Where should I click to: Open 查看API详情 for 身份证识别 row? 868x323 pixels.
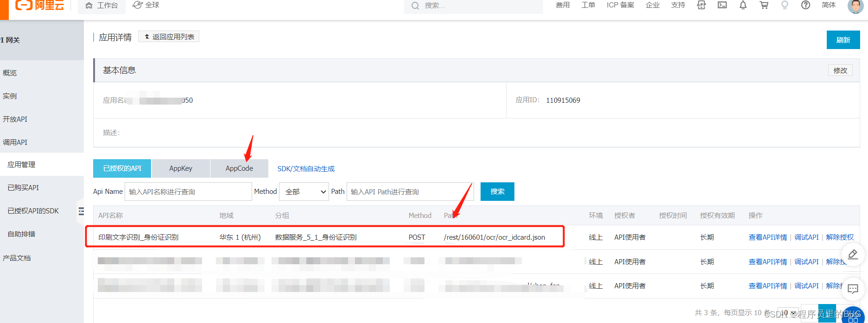coord(768,237)
